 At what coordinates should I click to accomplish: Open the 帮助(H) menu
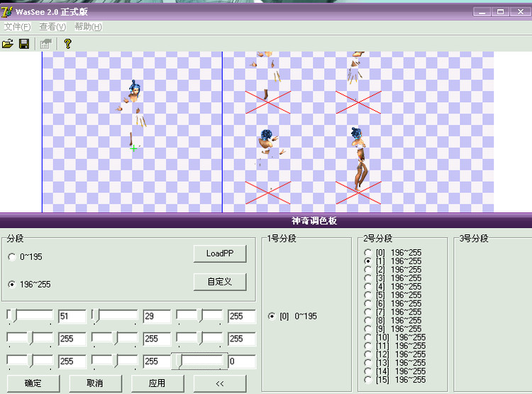[x=88, y=27]
